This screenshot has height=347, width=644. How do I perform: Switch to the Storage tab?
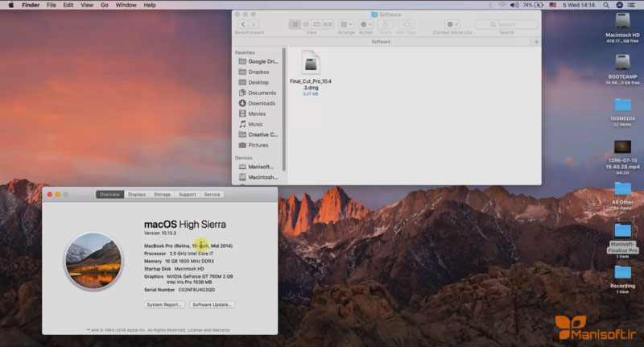tap(163, 194)
